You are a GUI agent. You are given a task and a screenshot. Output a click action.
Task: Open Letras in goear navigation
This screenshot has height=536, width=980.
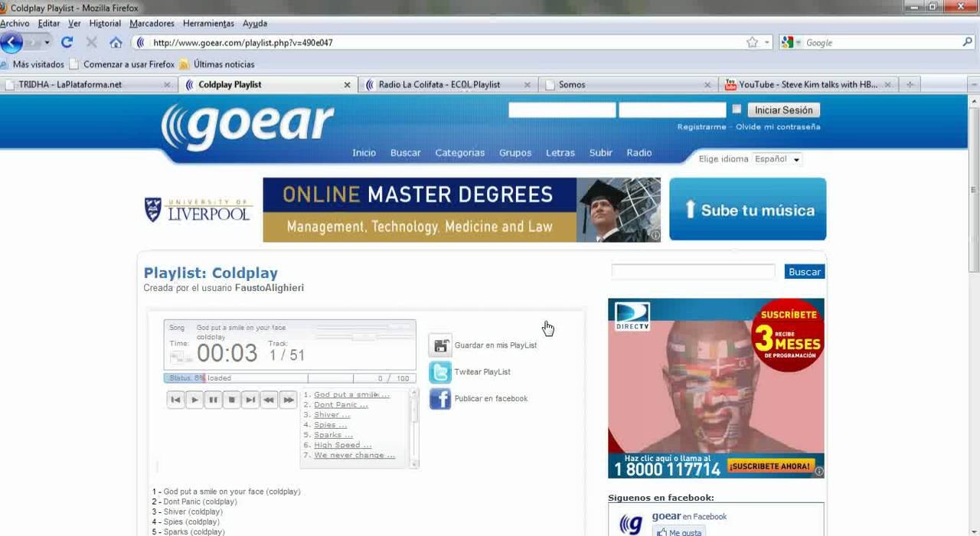(560, 153)
